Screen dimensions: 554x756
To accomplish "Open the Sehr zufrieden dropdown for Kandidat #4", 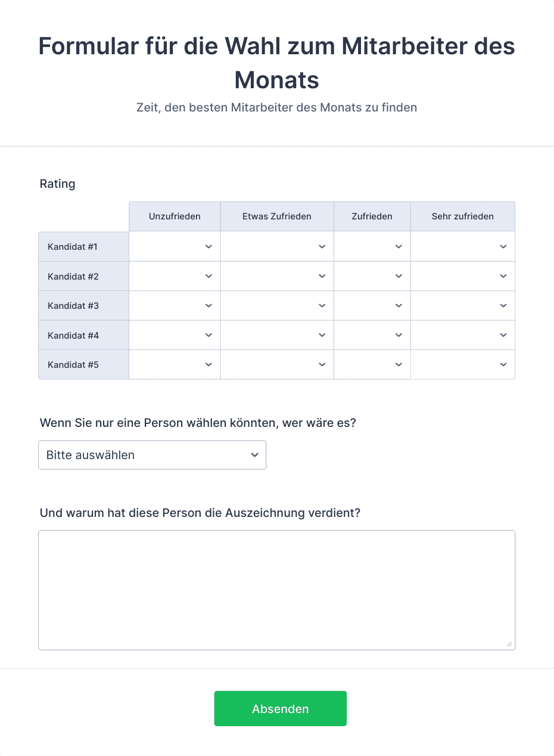I will click(462, 335).
